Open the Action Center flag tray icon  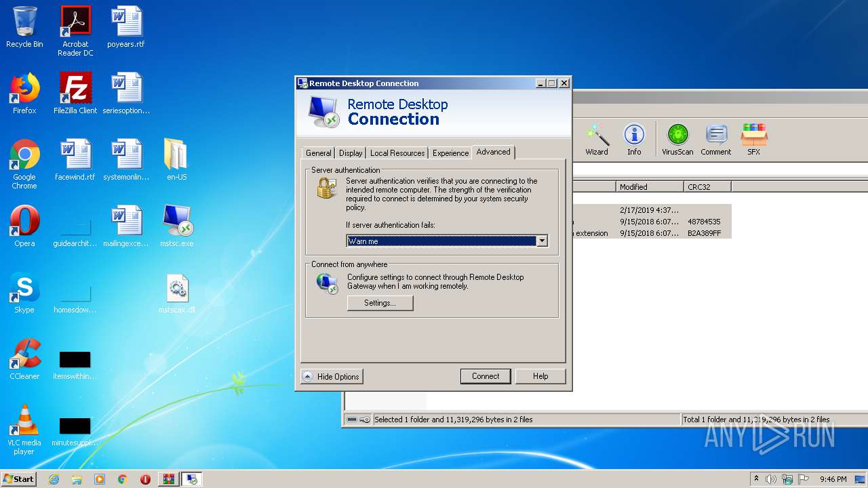(804, 479)
